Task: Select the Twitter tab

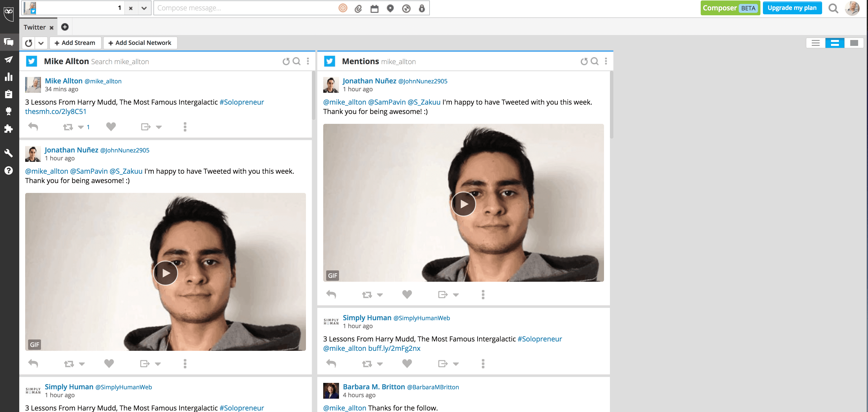Action: 34,27
